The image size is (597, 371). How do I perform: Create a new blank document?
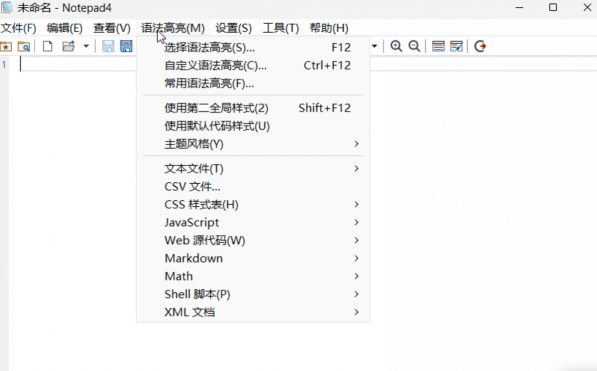click(48, 46)
